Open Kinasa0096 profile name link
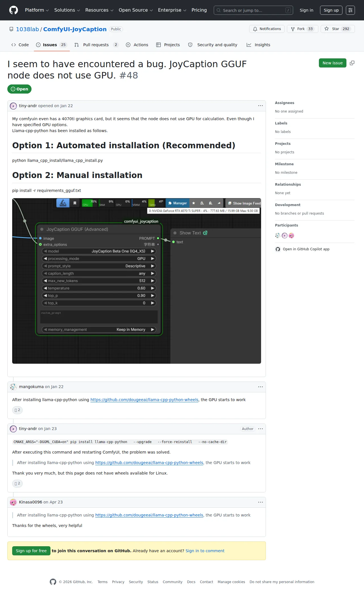 click(x=31, y=502)
